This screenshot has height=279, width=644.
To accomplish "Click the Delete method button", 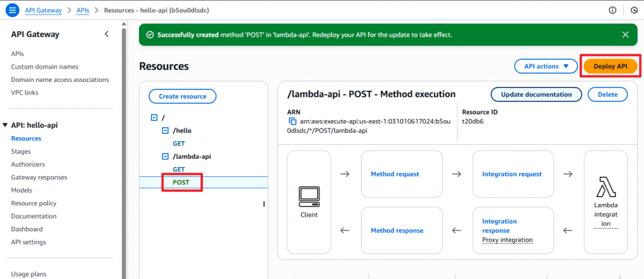I will (608, 94).
